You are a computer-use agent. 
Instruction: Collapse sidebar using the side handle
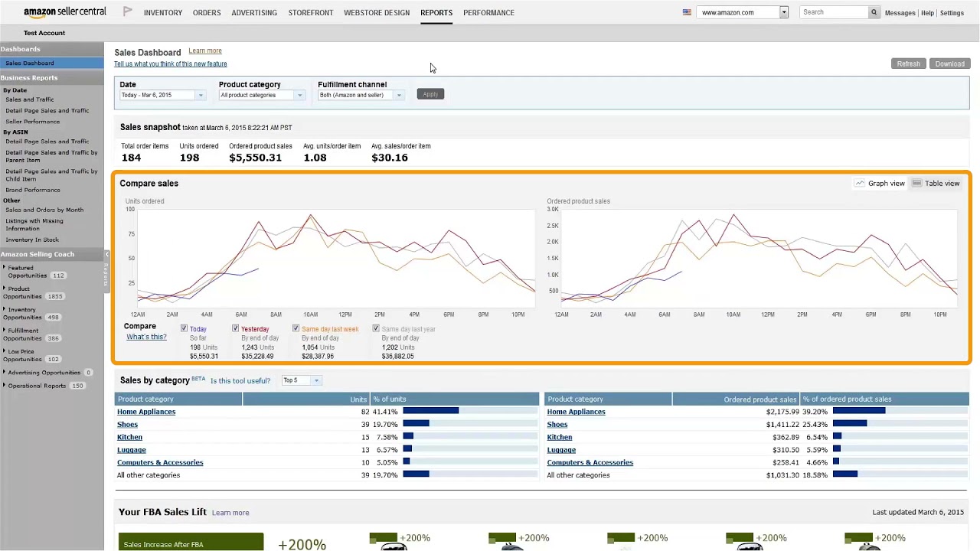(x=106, y=273)
